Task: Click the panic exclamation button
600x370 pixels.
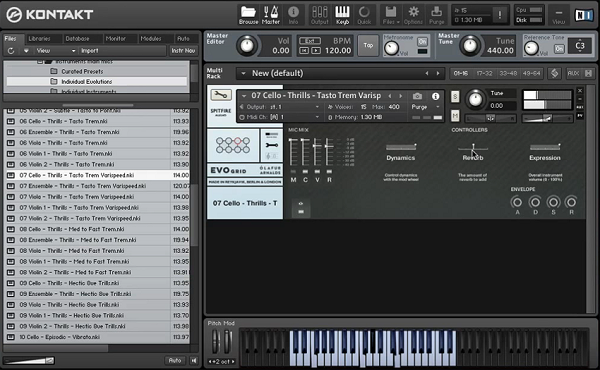Action: click(499, 15)
